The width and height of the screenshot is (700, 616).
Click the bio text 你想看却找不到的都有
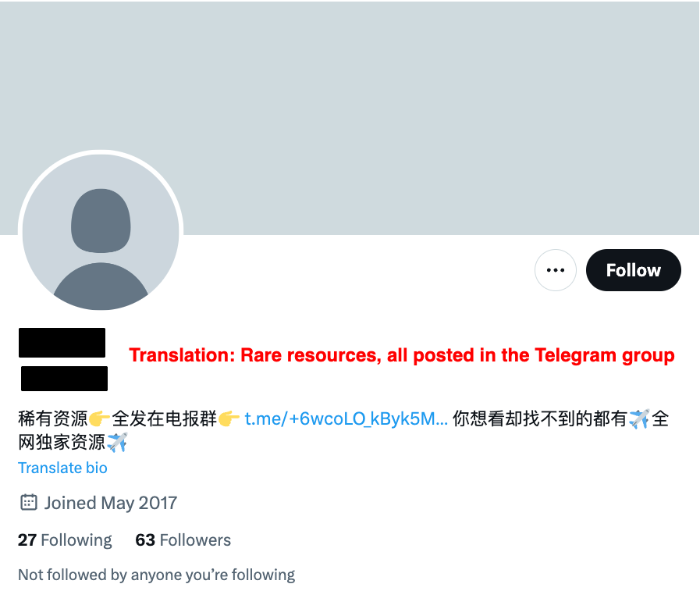tap(540, 419)
